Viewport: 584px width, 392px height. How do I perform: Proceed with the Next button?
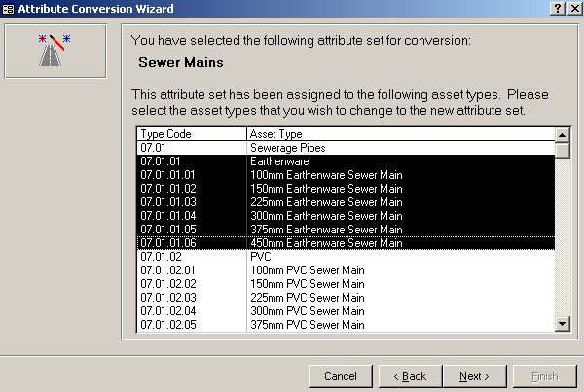point(475,376)
